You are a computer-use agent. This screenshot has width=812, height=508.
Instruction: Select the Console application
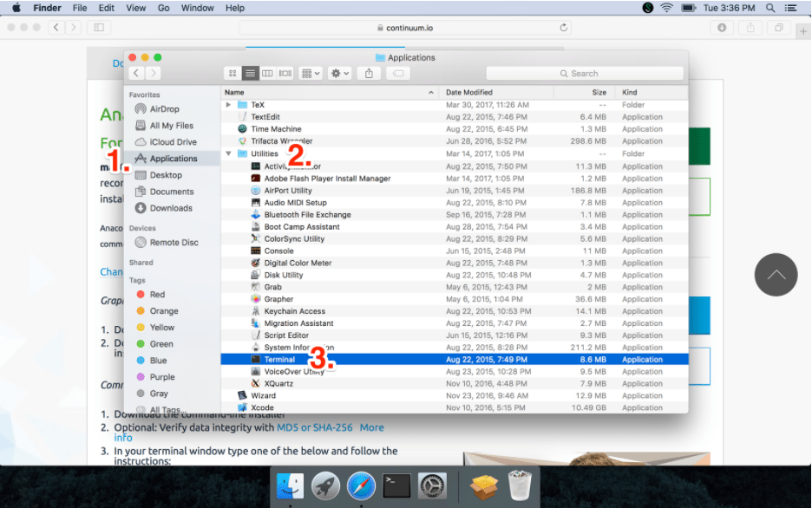[455, 251]
